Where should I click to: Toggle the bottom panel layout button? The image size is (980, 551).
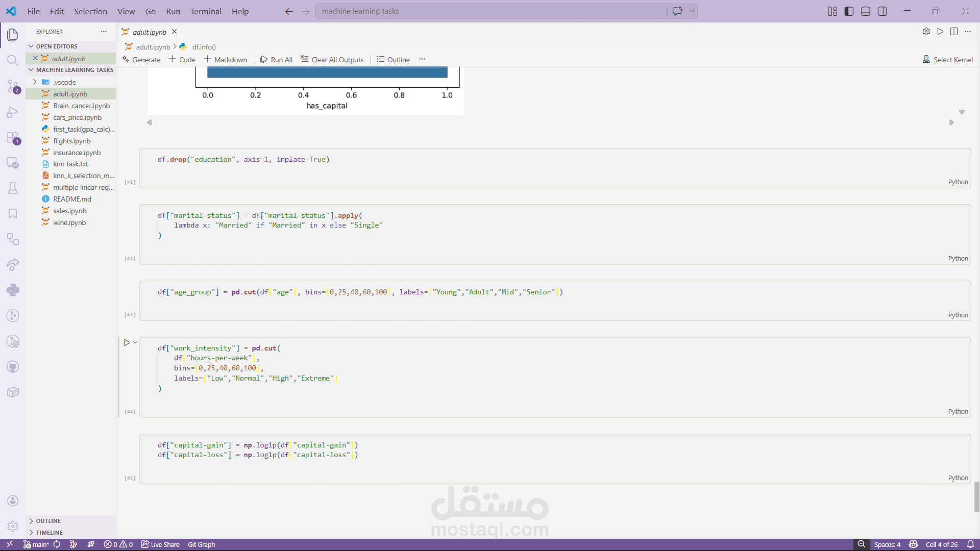[866, 11]
